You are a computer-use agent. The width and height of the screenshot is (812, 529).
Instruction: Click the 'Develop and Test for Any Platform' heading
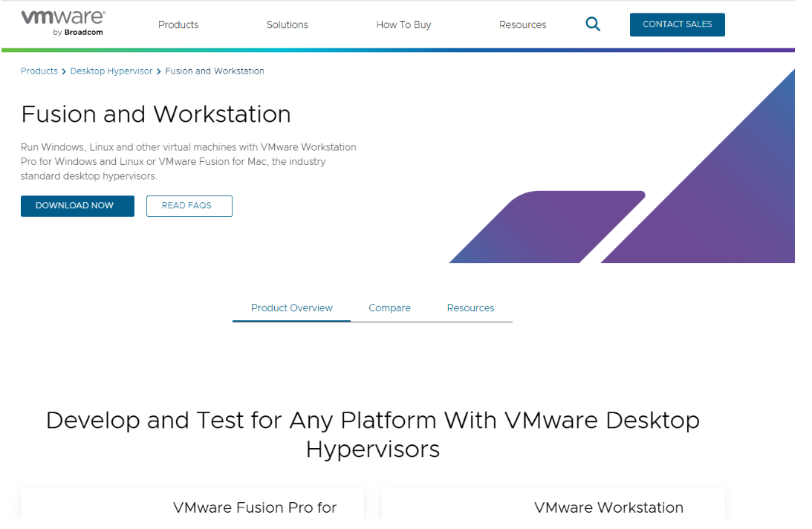(372, 434)
